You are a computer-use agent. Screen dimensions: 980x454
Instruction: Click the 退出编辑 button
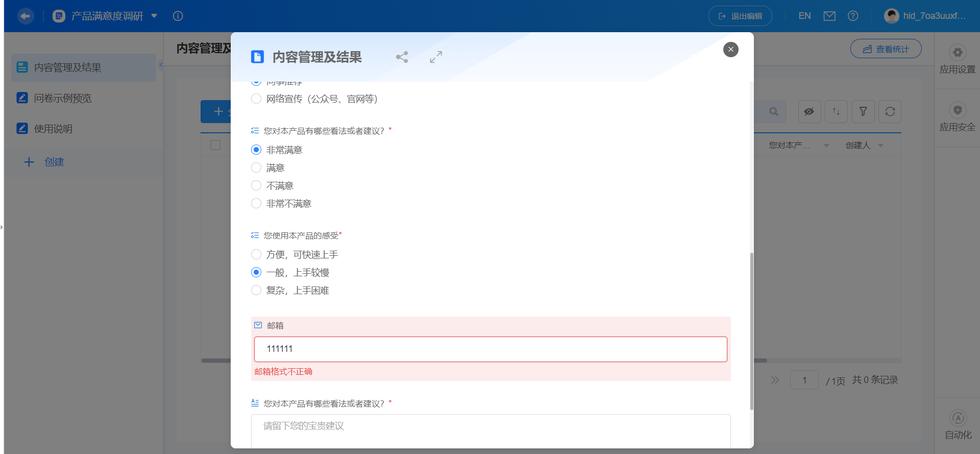point(740,16)
